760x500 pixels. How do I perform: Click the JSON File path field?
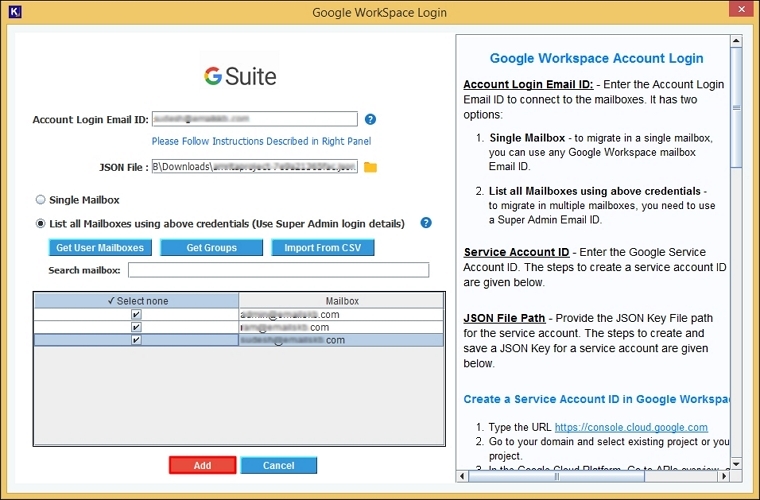coord(254,167)
